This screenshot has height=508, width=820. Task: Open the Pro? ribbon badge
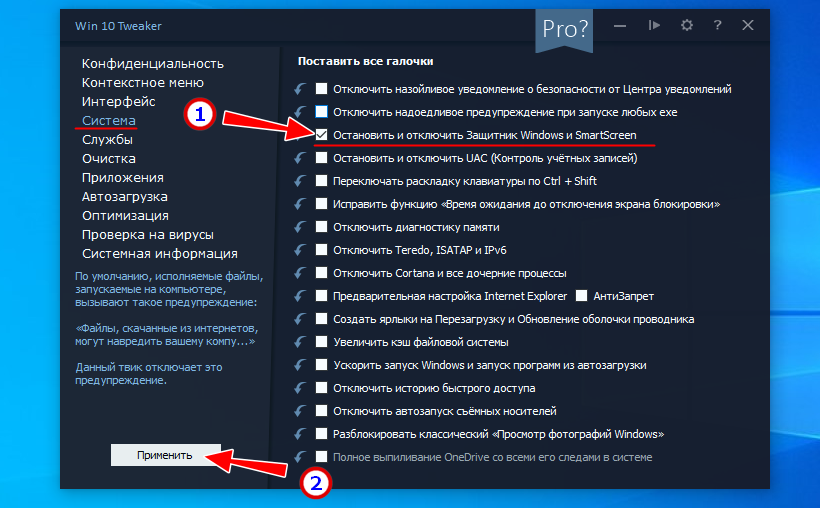(564, 29)
